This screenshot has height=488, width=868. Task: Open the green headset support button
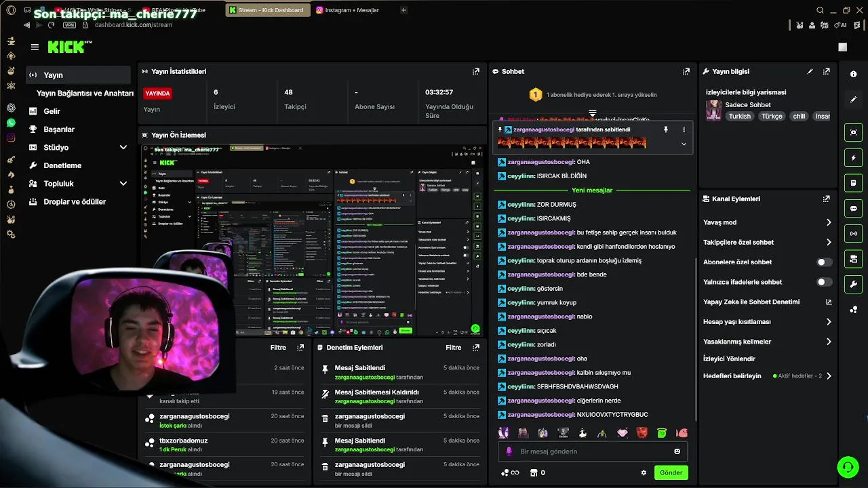coord(847,466)
